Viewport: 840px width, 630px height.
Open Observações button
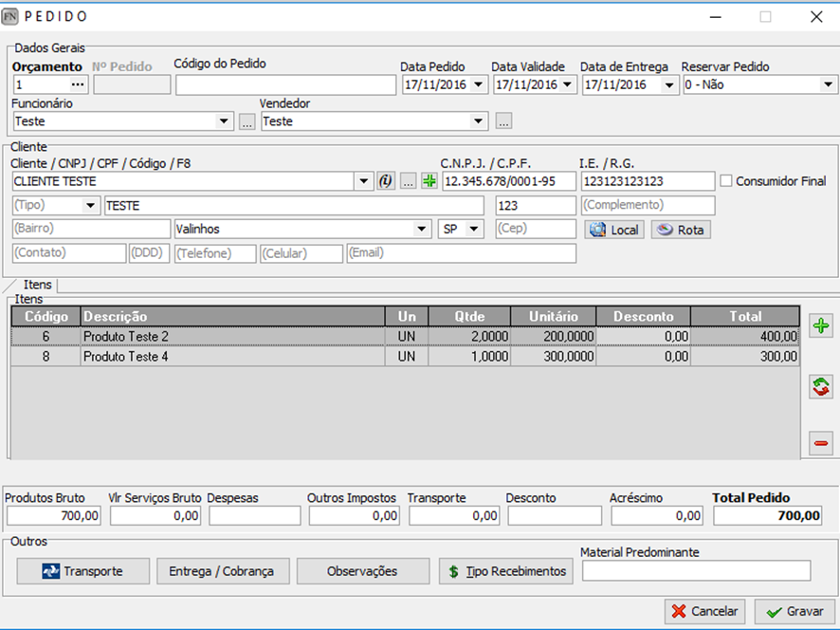coord(363,571)
